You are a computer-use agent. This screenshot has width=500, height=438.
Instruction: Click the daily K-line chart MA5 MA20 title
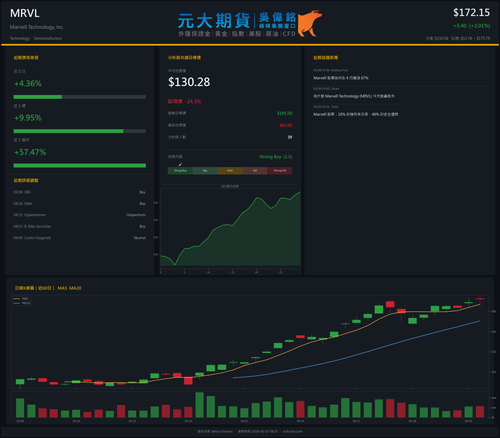pos(48,288)
